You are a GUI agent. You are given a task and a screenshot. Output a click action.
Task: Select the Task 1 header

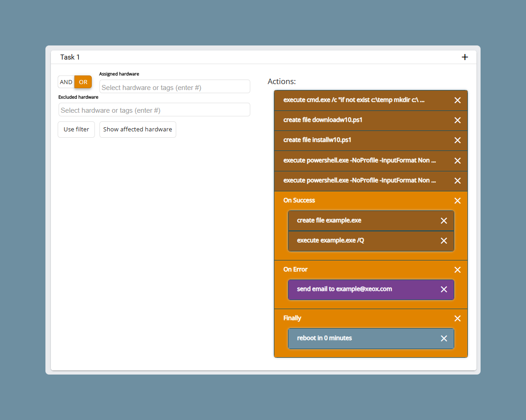click(70, 57)
